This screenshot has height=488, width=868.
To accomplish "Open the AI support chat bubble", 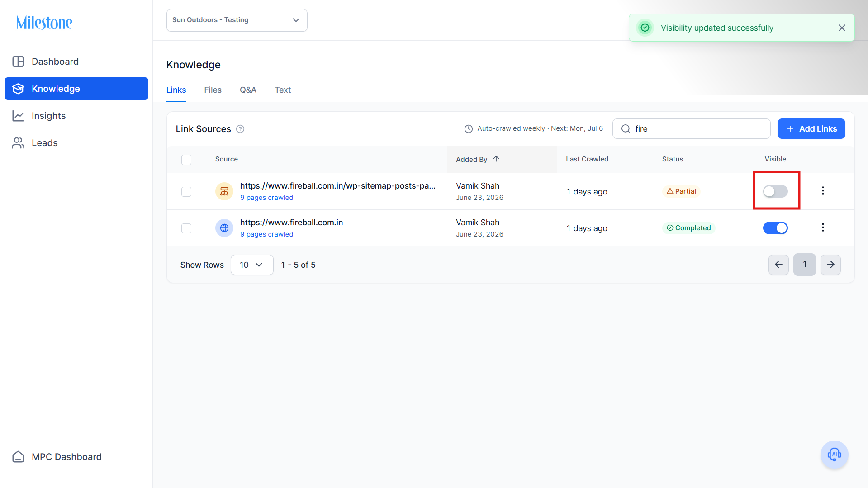I will pyautogui.click(x=834, y=455).
